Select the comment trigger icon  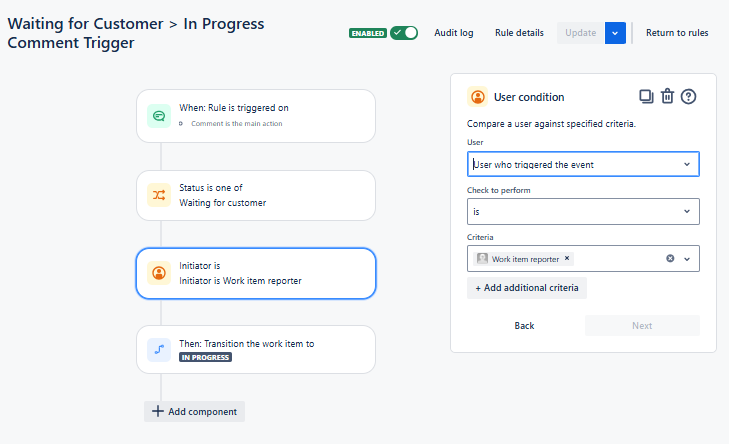[159, 116]
